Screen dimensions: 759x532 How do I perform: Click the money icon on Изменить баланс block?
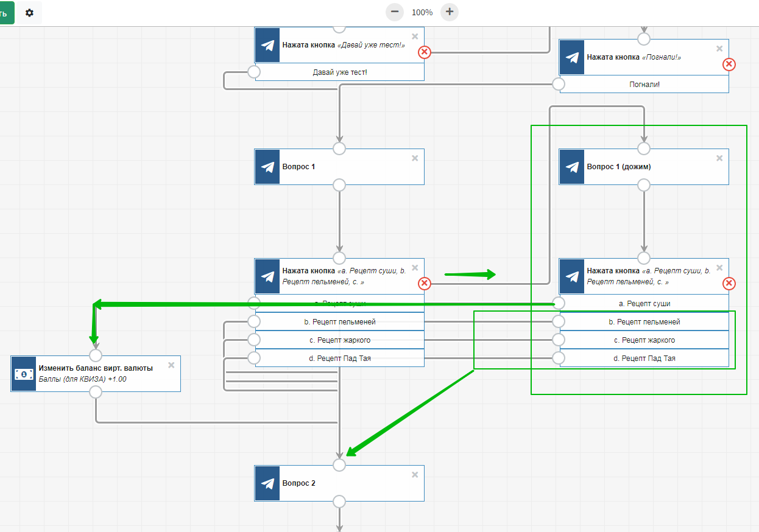24,374
